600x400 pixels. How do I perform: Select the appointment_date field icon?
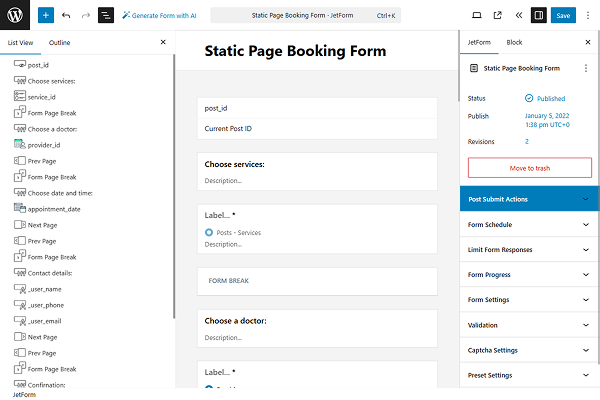tap(20, 208)
